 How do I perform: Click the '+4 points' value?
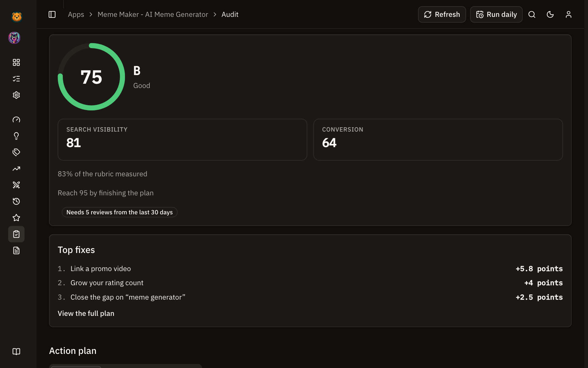pos(544,283)
